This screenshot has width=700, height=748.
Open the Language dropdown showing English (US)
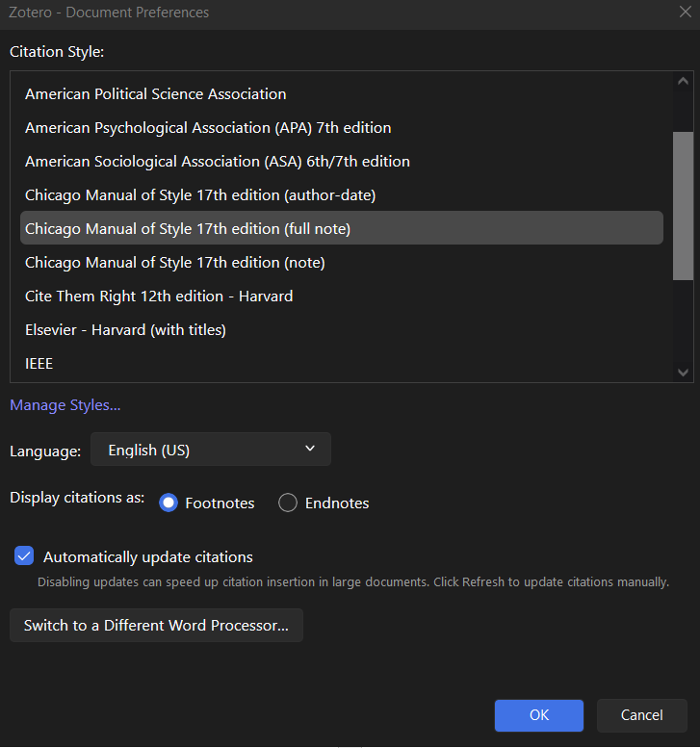click(x=211, y=450)
